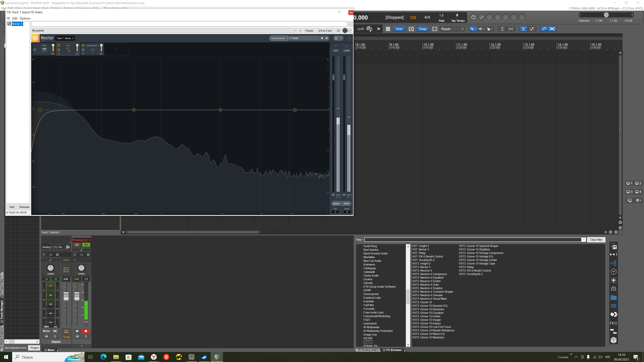Open the Ripple mode dropdown

(452, 29)
